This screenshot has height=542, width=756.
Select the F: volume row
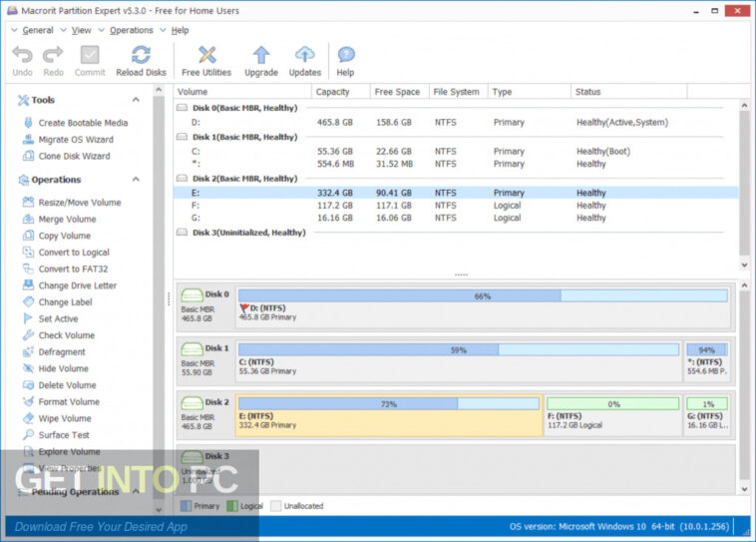456,206
